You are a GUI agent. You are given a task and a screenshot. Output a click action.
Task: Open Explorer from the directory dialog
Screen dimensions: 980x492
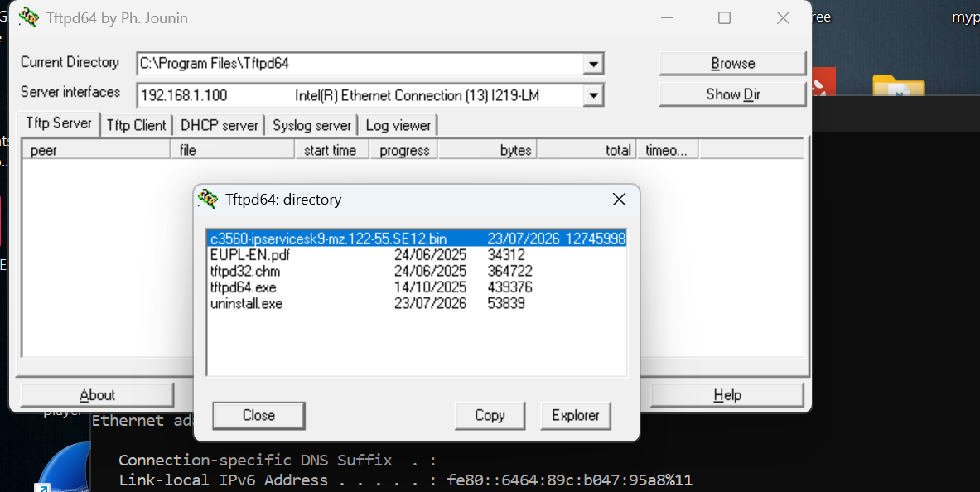tap(575, 416)
